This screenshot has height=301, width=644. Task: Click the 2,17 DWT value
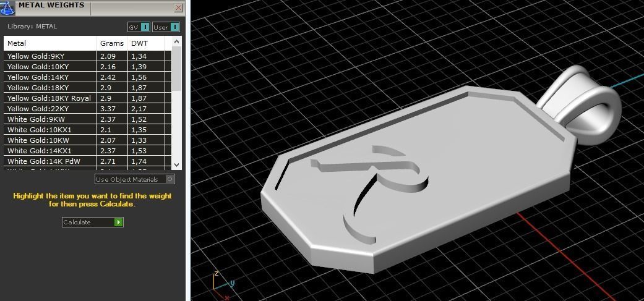tap(139, 109)
